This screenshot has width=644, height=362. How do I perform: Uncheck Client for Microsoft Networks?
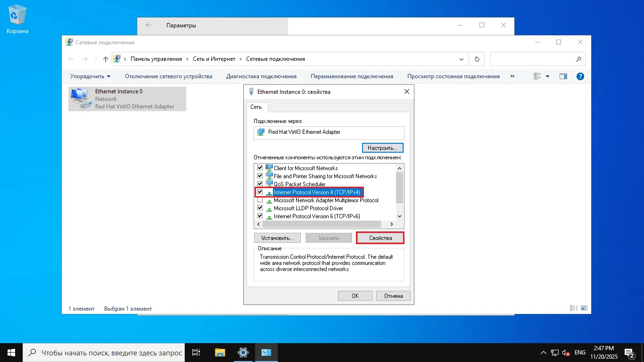[260, 168]
